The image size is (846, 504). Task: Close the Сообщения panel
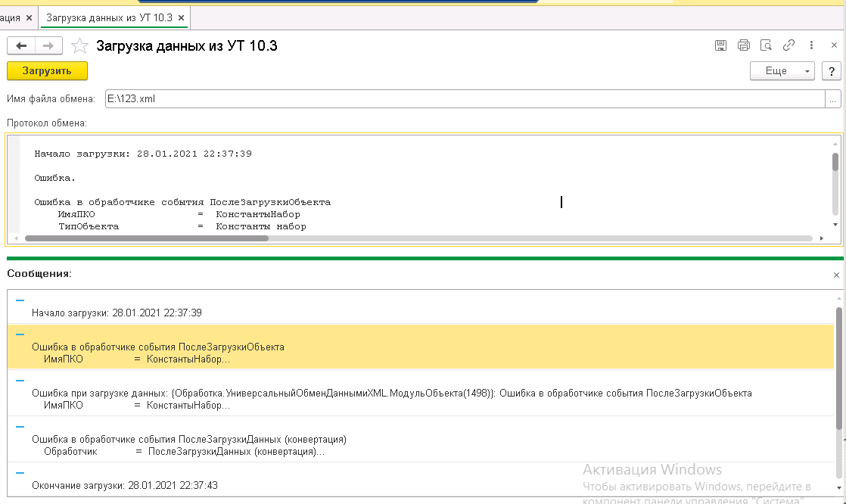pyautogui.click(x=836, y=275)
